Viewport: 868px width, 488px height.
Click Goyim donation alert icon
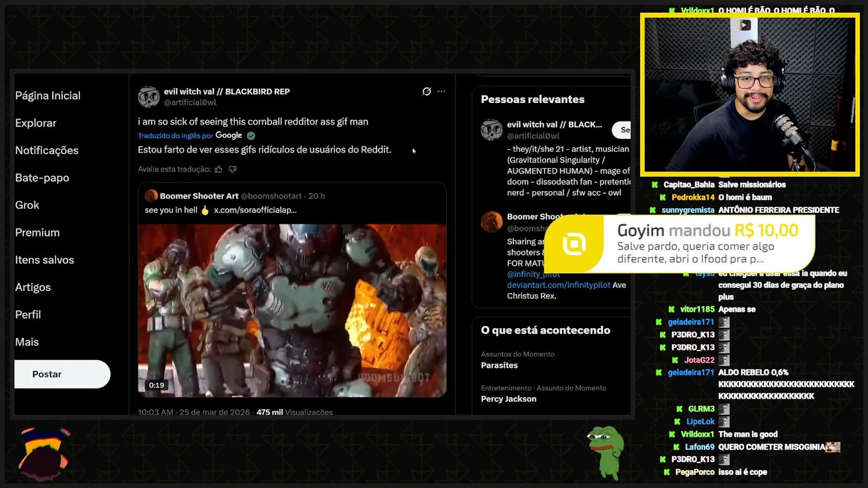tap(574, 244)
